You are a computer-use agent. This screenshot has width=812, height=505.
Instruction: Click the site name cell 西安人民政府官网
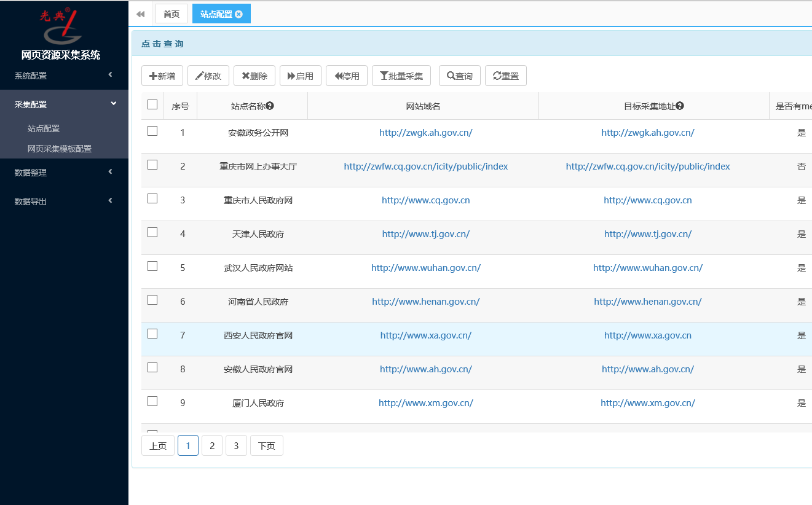[258, 335]
